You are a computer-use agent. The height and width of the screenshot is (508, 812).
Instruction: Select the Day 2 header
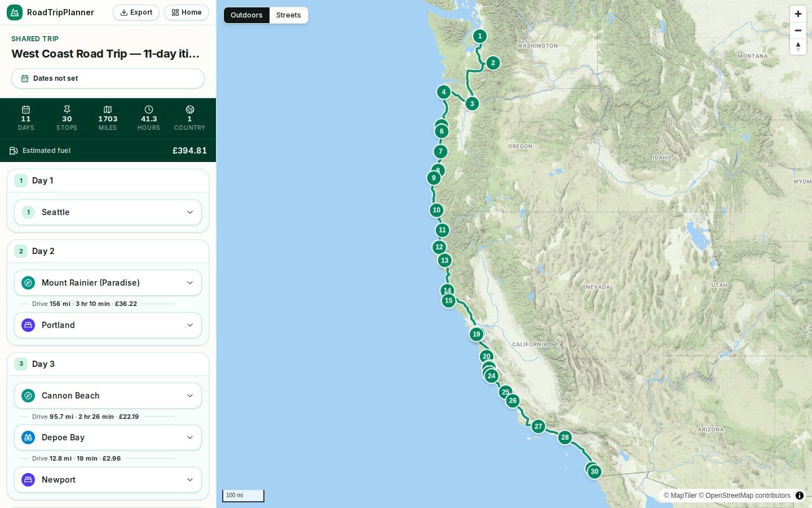(x=108, y=251)
